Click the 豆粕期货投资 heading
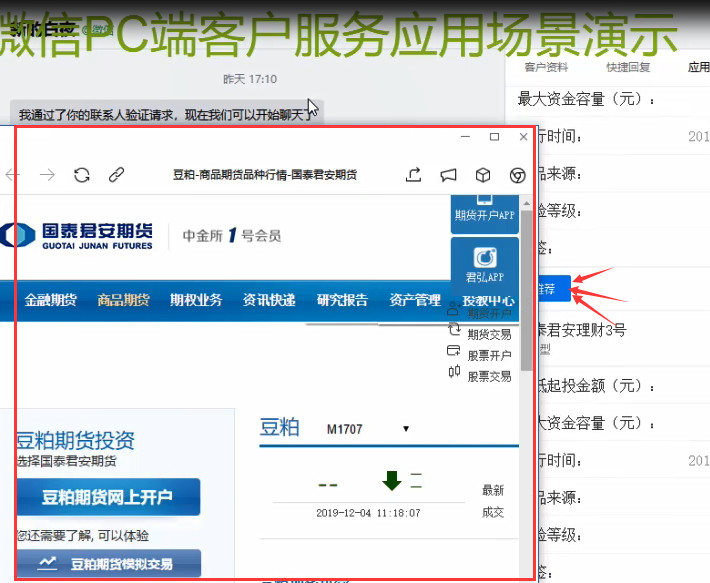 pyautogui.click(x=76, y=440)
